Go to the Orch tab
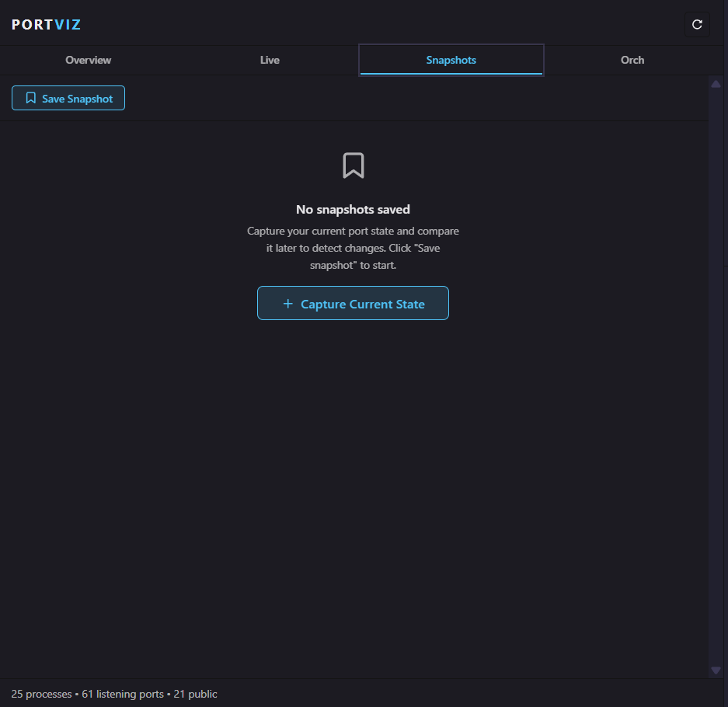This screenshot has height=707, width=728. pos(632,60)
